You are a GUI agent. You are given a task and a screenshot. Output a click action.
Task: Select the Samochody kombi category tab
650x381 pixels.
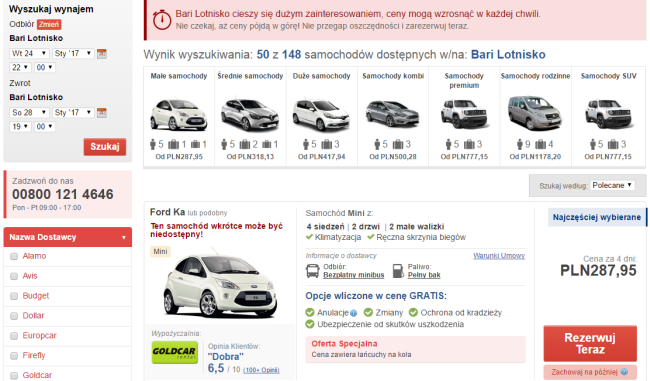393,116
